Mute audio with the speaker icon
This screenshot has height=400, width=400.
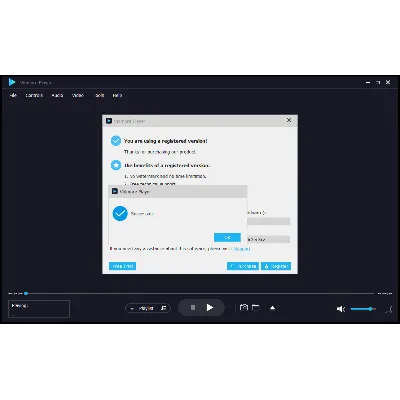[341, 309]
